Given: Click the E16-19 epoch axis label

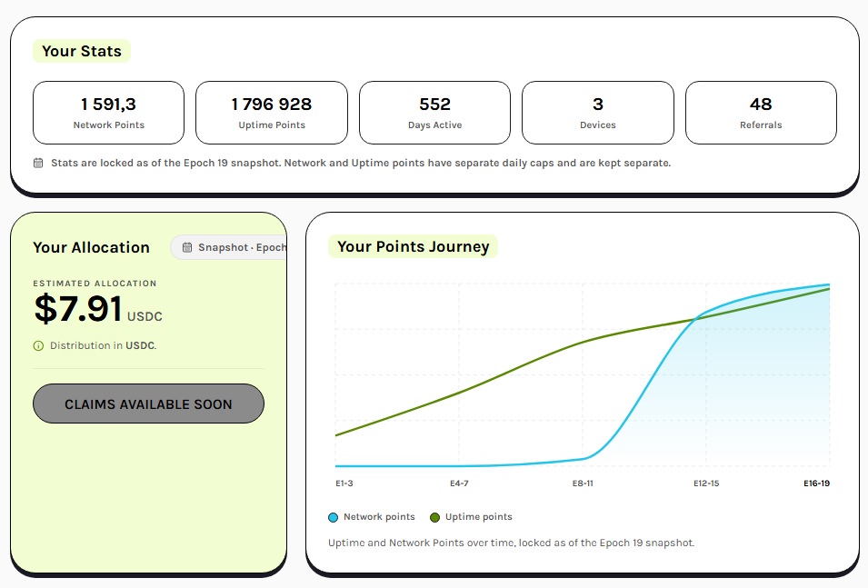Looking at the screenshot, I should pos(816,483).
